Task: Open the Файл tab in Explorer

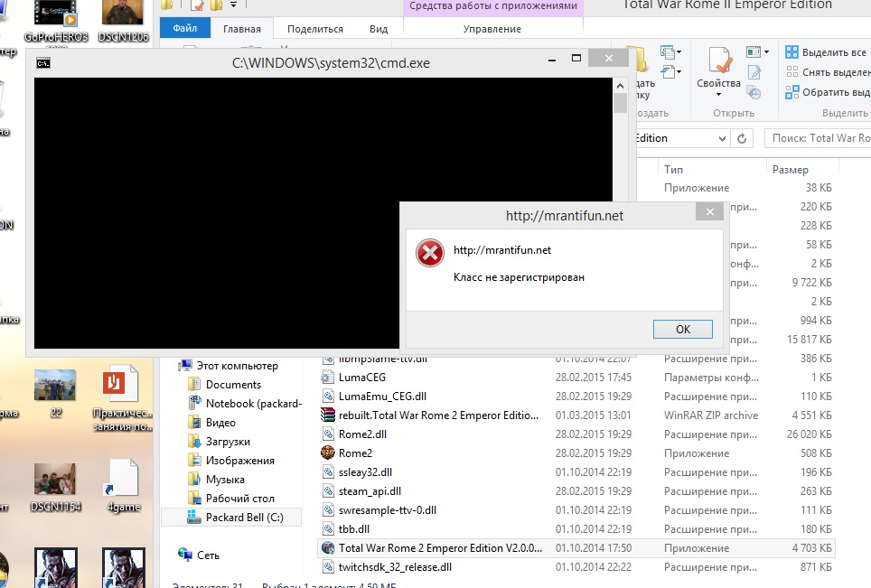Action: pos(185,28)
